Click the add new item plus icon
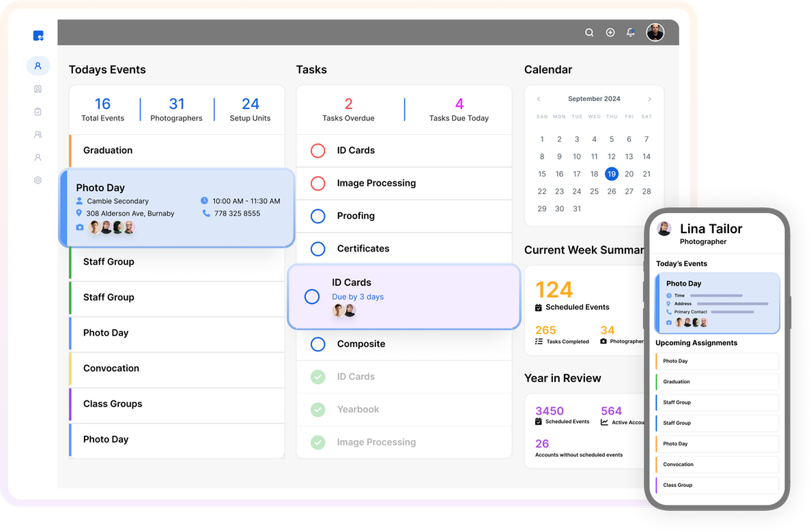This screenshot has width=811, height=532. [x=610, y=32]
